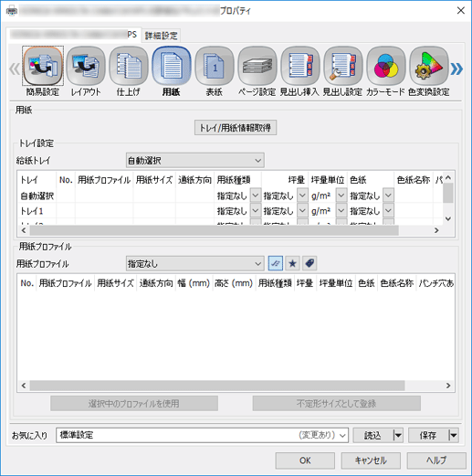
Task: Switch to the 詳細設定 tab
Action: (161, 36)
